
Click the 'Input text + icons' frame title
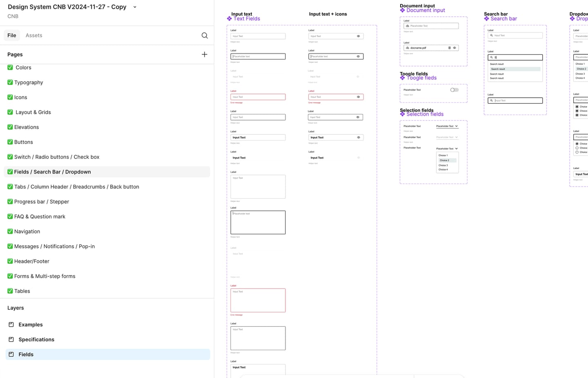tap(328, 14)
